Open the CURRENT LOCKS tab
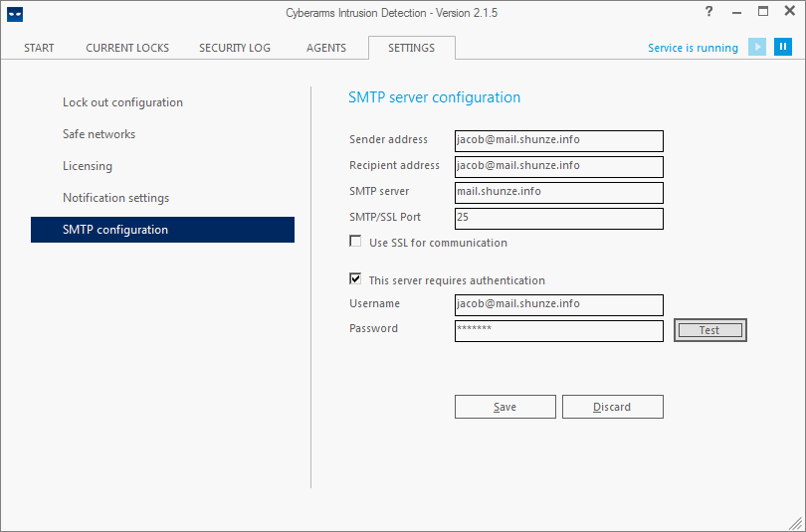 click(x=127, y=48)
